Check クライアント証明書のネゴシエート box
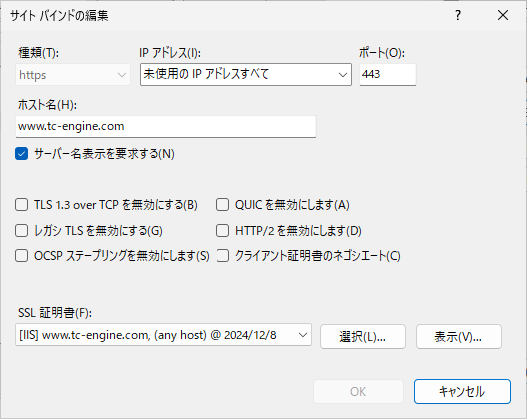 [x=222, y=256]
